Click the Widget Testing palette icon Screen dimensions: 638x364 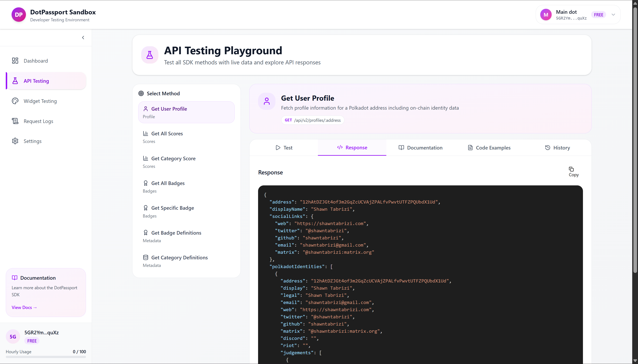tap(15, 101)
